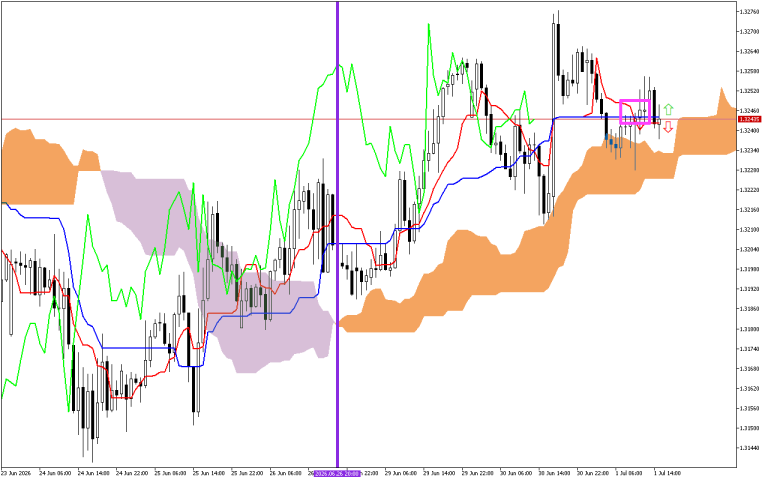Click the 1.32640 price scale label

click(749, 51)
